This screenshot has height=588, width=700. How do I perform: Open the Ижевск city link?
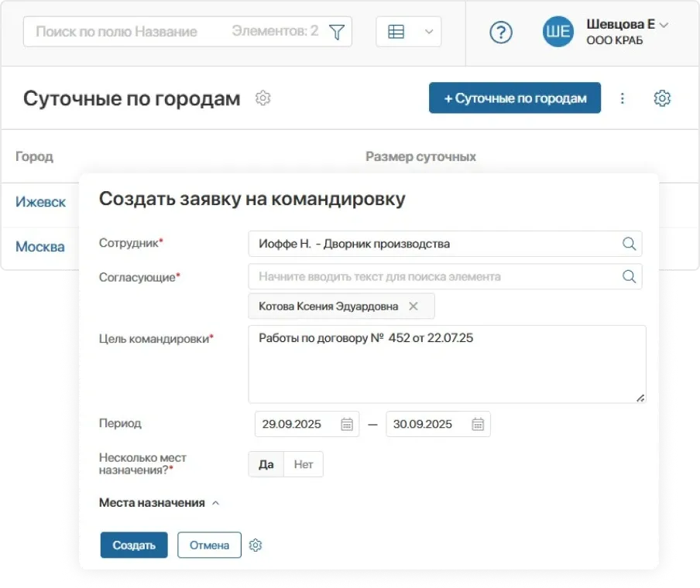tap(40, 202)
